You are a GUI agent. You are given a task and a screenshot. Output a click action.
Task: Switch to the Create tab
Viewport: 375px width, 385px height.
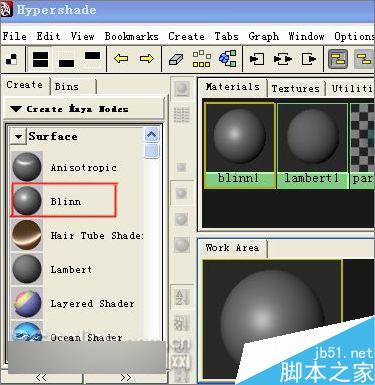pyautogui.click(x=25, y=85)
